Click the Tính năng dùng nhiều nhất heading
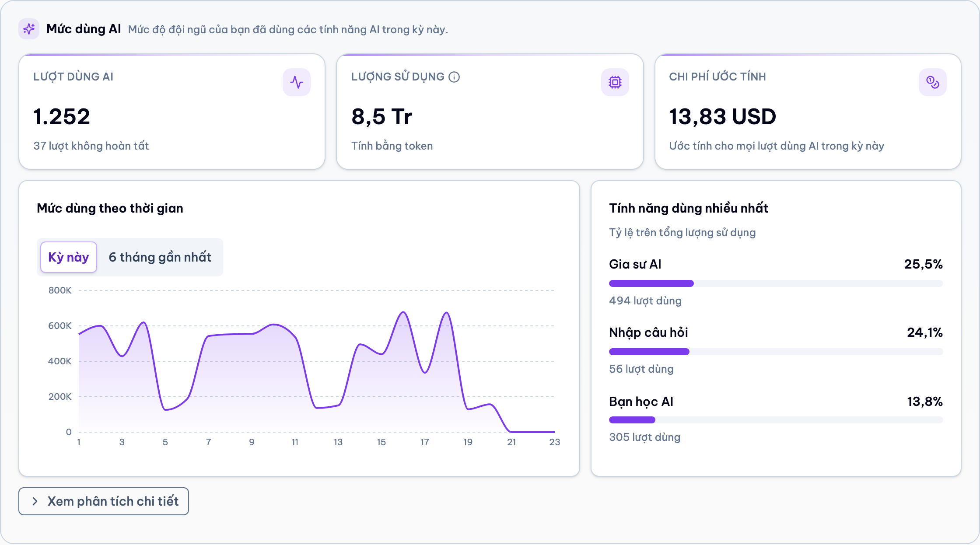 point(688,208)
